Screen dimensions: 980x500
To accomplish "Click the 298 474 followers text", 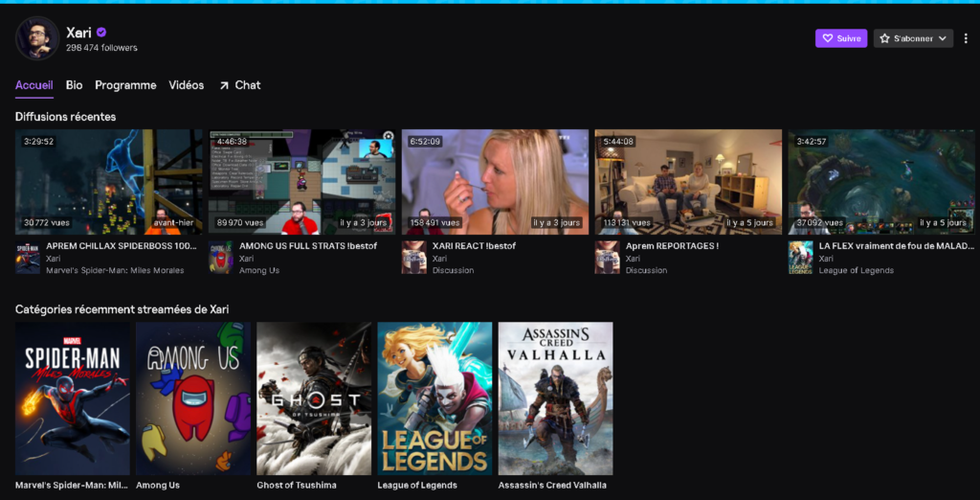I will (x=101, y=48).
